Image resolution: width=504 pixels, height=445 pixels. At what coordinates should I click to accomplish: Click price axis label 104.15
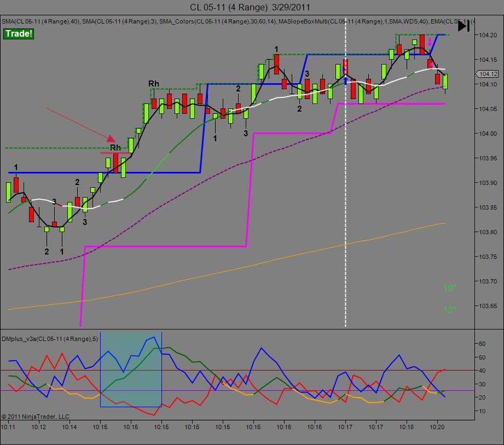point(488,60)
